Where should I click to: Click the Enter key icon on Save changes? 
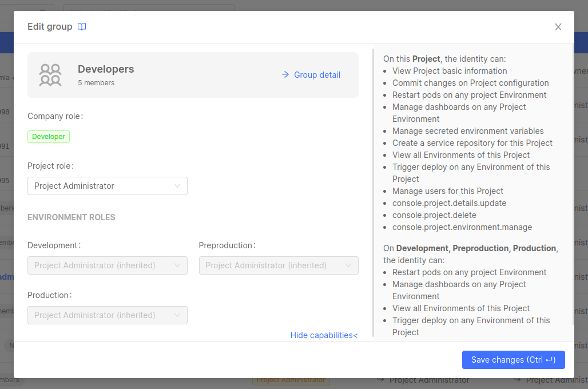[550, 360]
